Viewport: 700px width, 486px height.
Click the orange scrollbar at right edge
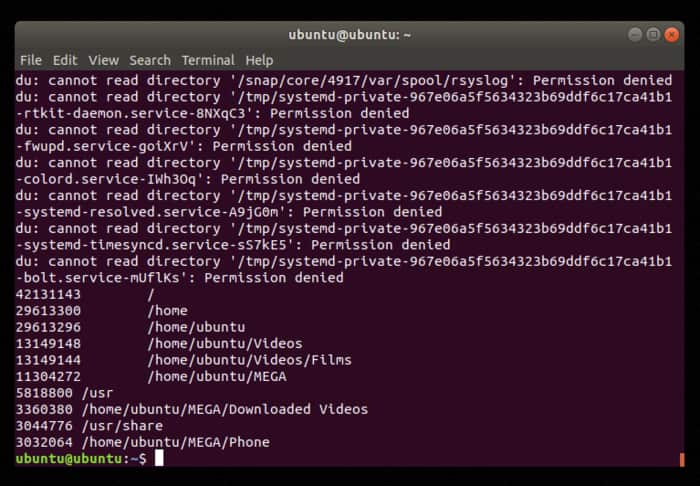pyautogui.click(x=682, y=458)
